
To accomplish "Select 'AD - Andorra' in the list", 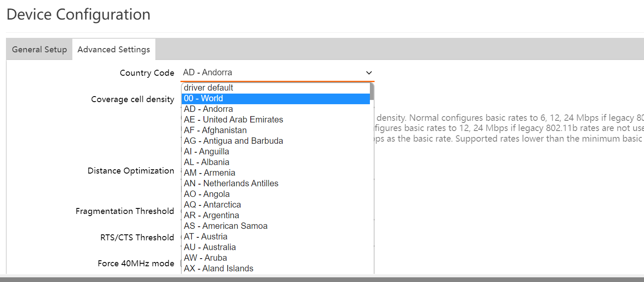I will tap(208, 109).
